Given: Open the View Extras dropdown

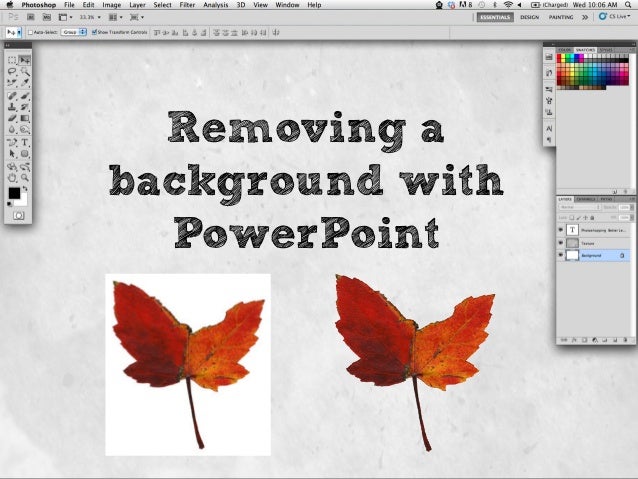Looking at the screenshot, I should point(65,17).
